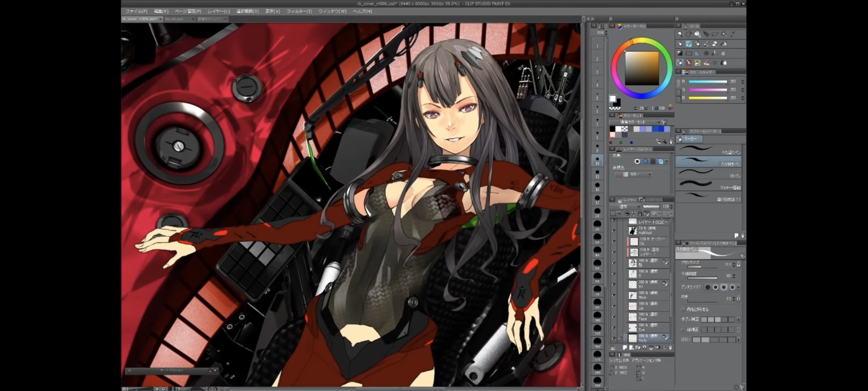
Task: Choose the Fill bucket tool
Action: [723, 44]
